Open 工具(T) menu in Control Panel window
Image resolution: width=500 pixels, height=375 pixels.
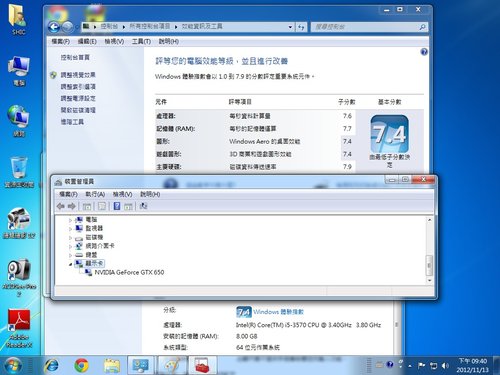click(x=141, y=42)
